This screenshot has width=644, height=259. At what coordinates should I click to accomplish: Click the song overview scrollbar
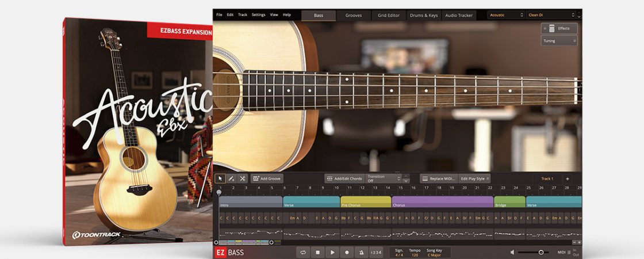244,242
